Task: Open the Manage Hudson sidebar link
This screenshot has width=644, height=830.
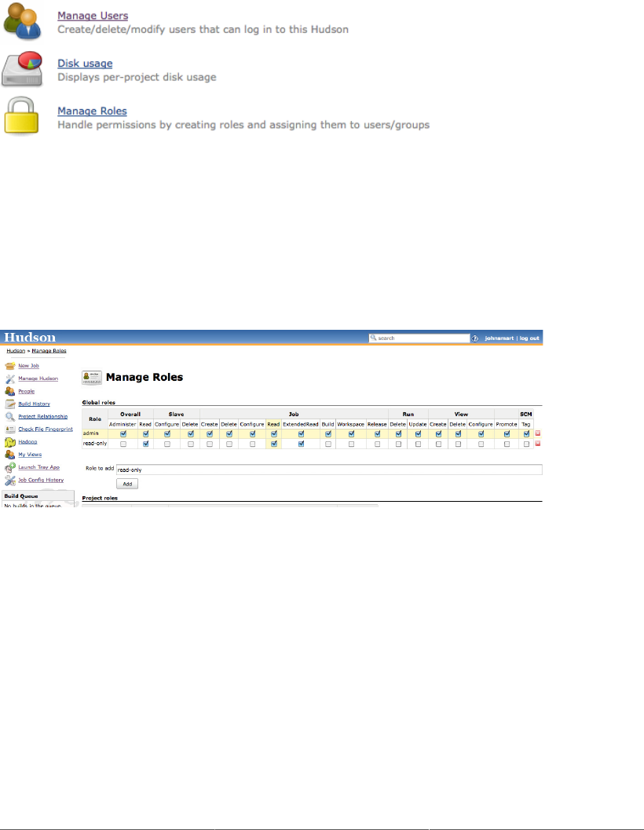Action: [38, 378]
